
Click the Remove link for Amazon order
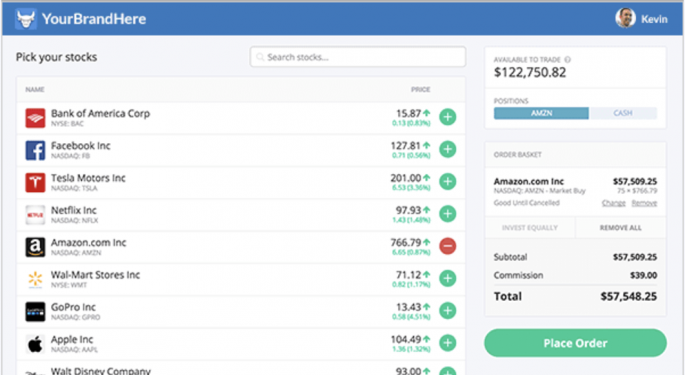coord(644,203)
